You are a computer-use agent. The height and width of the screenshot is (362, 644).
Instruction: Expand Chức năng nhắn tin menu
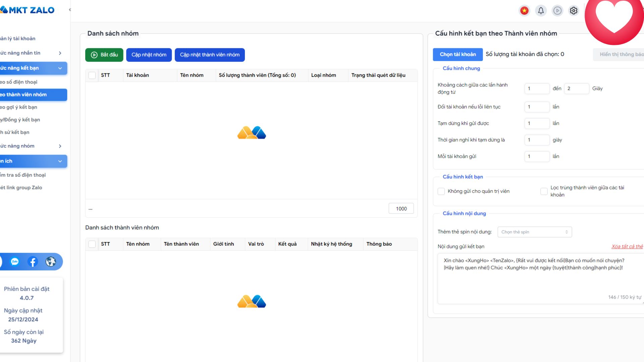pos(33,53)
